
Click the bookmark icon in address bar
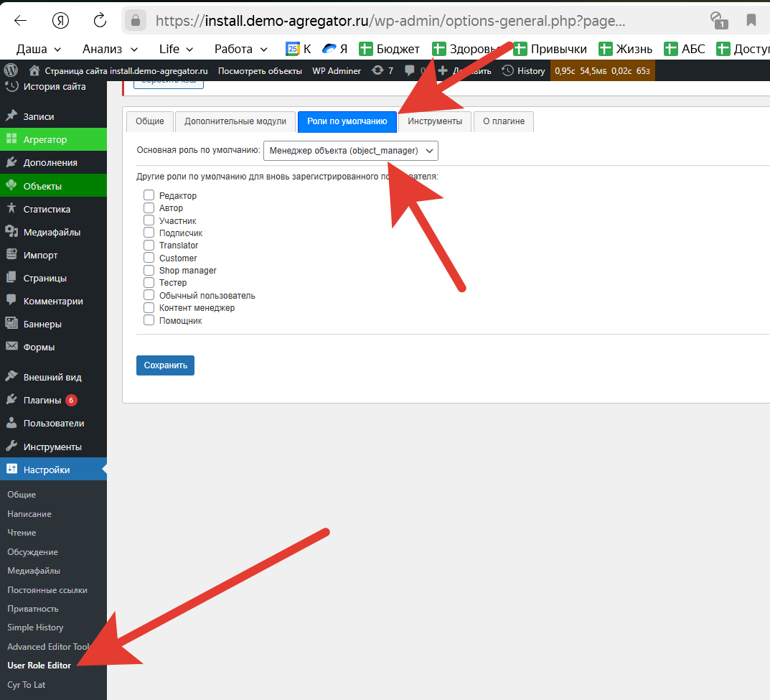751,20
